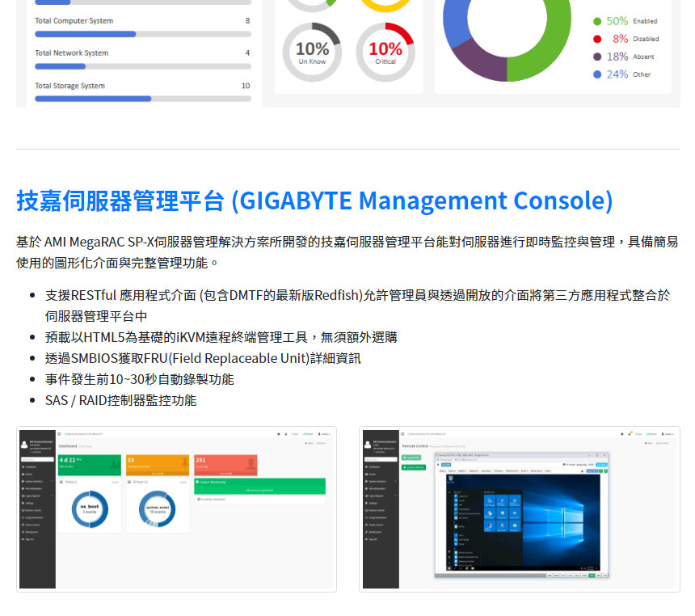Click the 'SAS / RAID' controller monitoring bullet
Image resolution: width=695 pixels, height=616 pixels.
(x=120, y=400)
